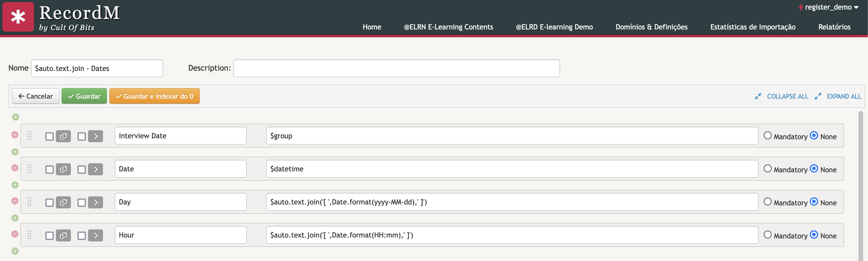Image resolution: width=868 pixels, height=261 pixels.
Task: Select Mandatory for the Interview Date field
Action: click(768, 136)
